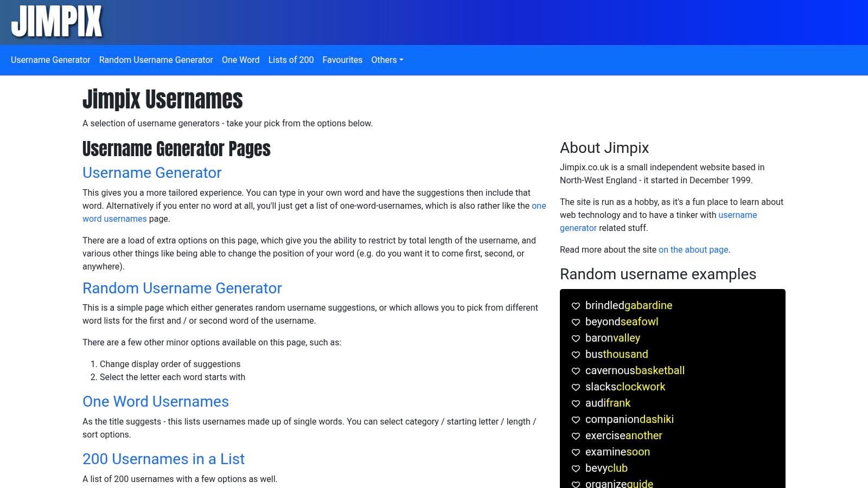Select the username brindledgabardine
Viewport: 868px width, 488px height.
(629, 305)
